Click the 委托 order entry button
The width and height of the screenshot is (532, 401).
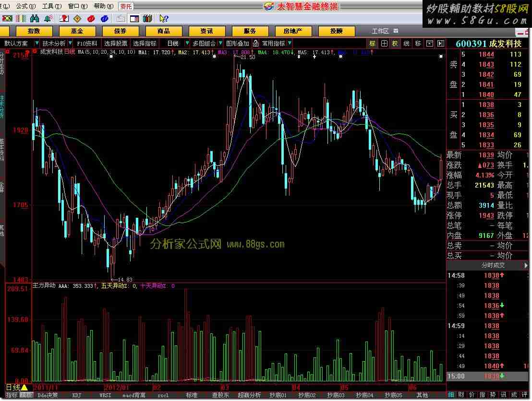pyautogui.click(x=126, y=6)
